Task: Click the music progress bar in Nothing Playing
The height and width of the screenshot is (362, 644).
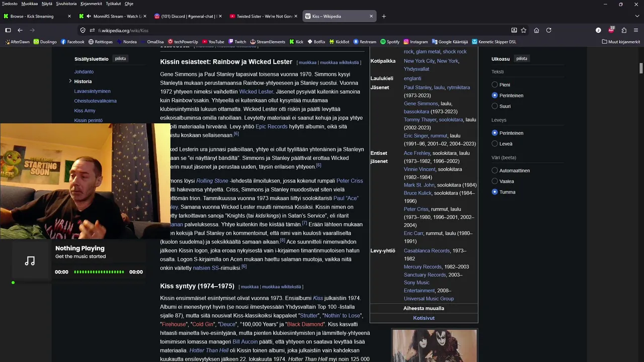Action: click(99, 272)
